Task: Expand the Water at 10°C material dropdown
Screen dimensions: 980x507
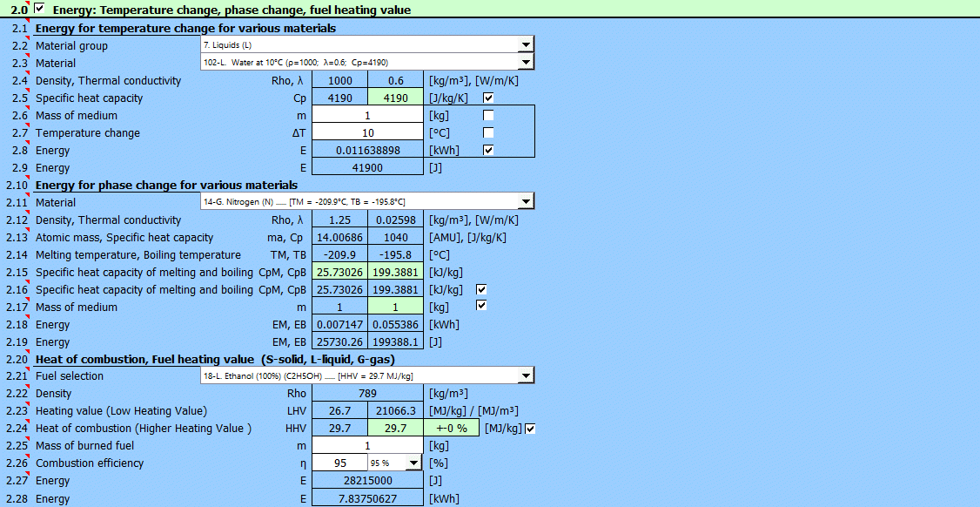Action: click(x=525, y=63)
